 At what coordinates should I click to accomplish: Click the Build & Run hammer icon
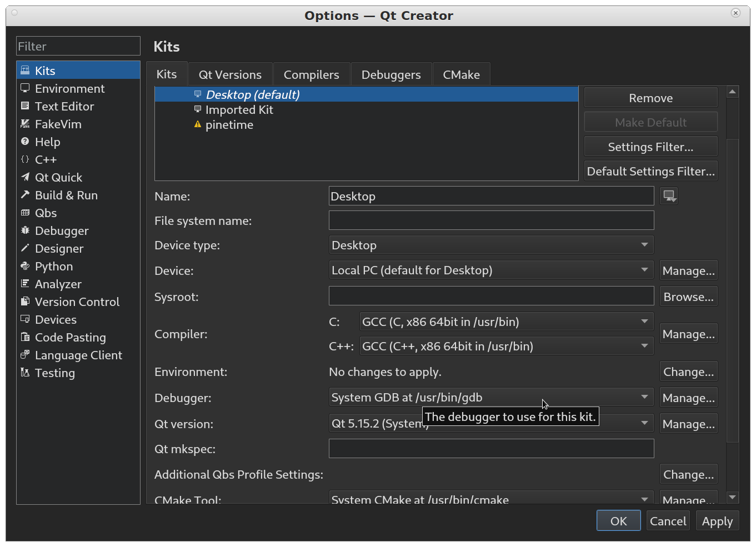click(25, 194)
